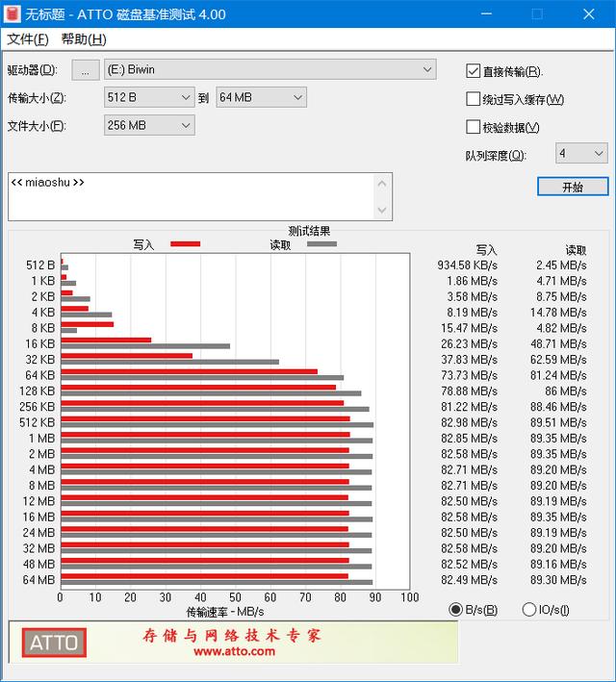Click the description box scroll up arrow
This screenshot has height=682, width=616.
[x=382, y=184]
